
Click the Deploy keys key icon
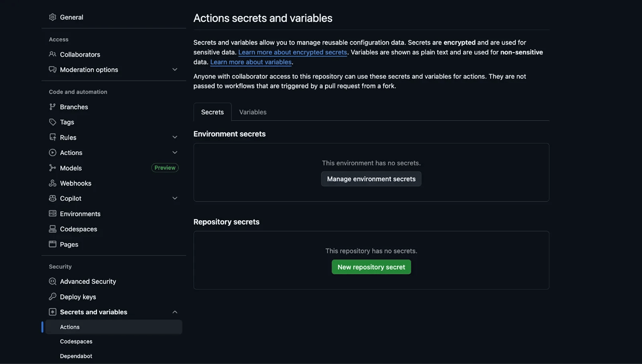click(x=52, y=297)
